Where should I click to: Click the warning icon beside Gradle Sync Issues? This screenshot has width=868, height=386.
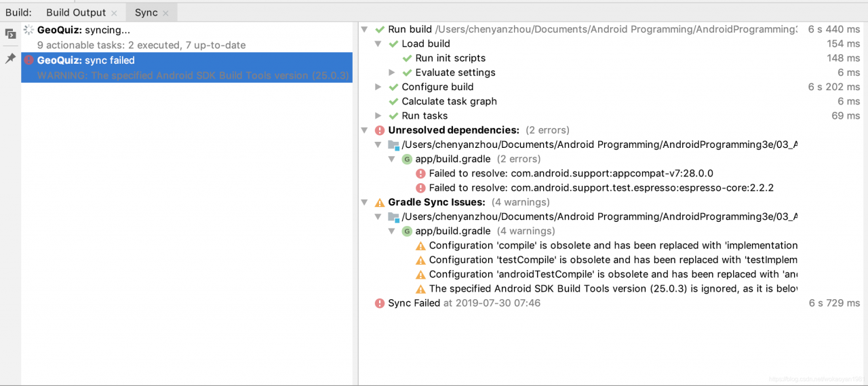pyautogui.click(x=380, y=202)
